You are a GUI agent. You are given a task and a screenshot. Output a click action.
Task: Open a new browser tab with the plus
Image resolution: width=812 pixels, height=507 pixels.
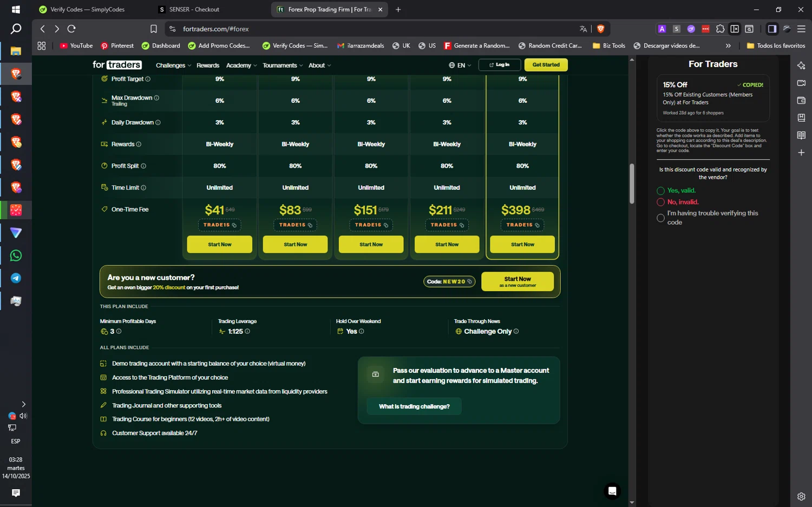pos(398,9)
